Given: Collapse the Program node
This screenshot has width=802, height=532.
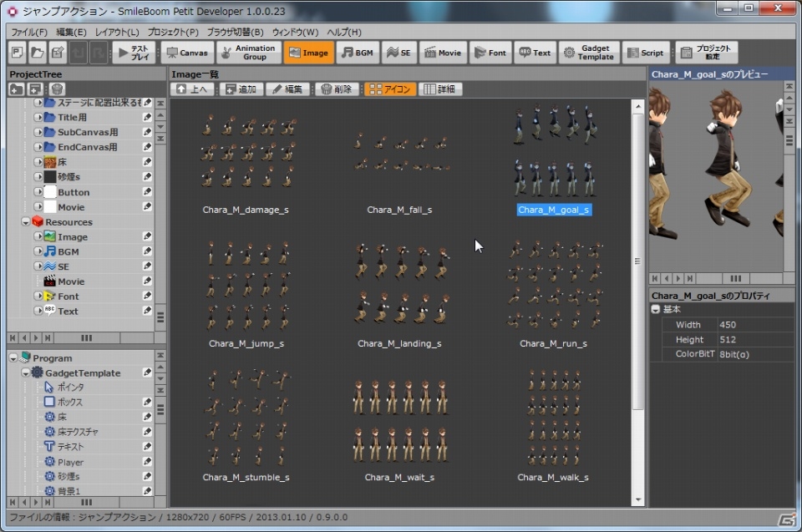Looking at the screenshot, I should 13,358.
